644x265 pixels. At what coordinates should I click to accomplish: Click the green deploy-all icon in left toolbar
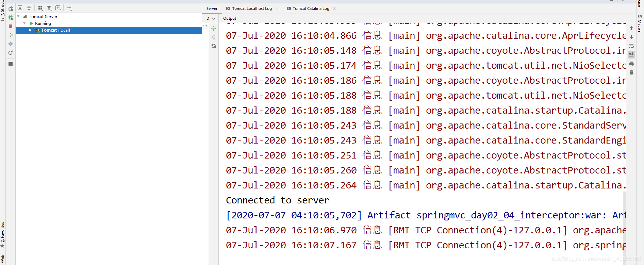(11, 35)
